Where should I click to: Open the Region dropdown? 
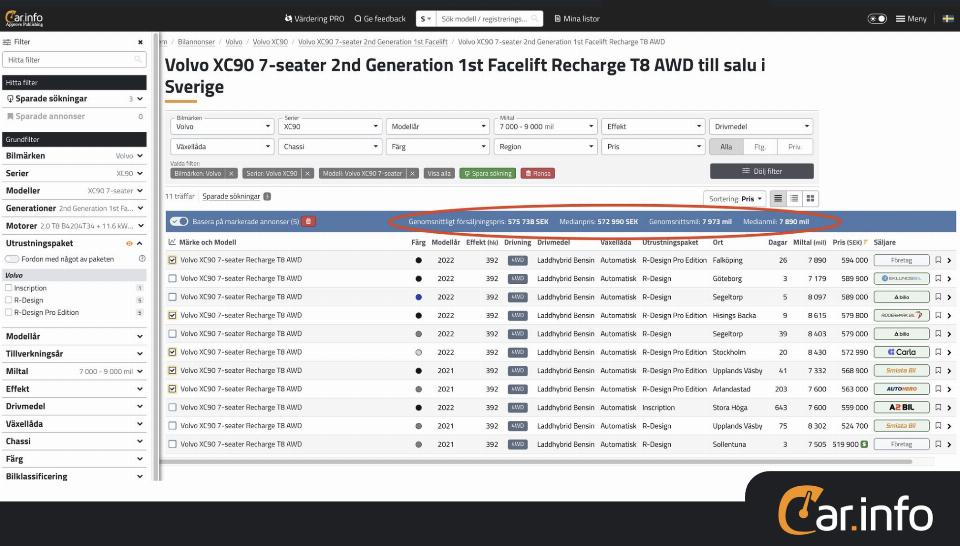point(546,146)
